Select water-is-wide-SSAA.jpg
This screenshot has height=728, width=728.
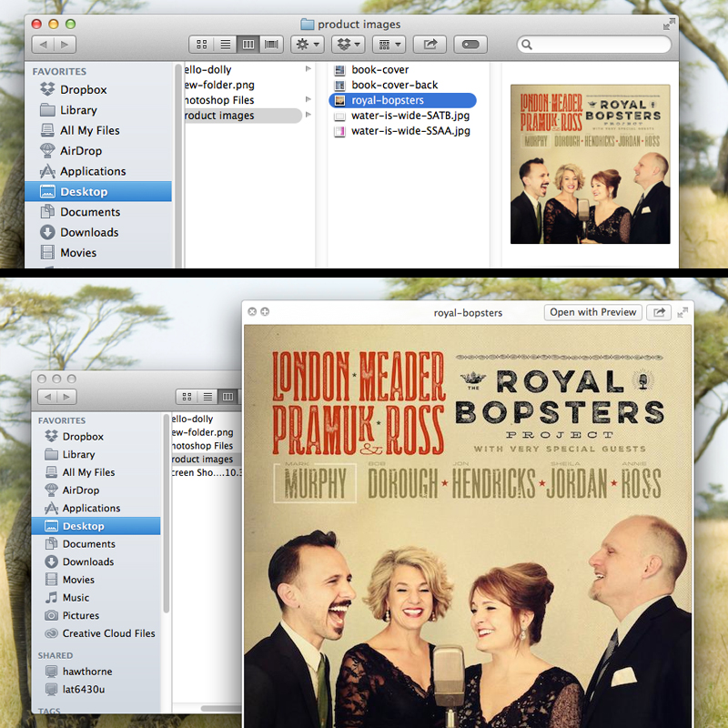coord(410,131)
